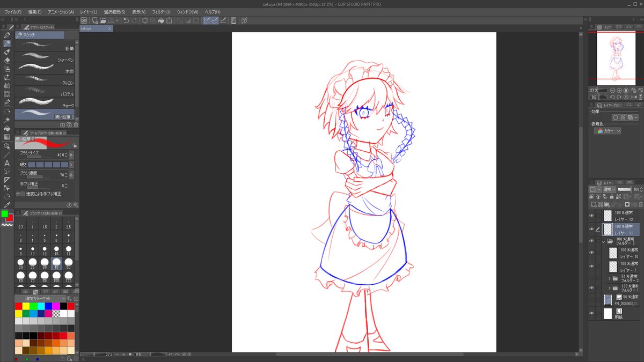Toggle Lock Layer icon in Layer panel
Image resolution: width=644 pixels, height=362 pixels.
pyautogui.click(x=612, y=197)
